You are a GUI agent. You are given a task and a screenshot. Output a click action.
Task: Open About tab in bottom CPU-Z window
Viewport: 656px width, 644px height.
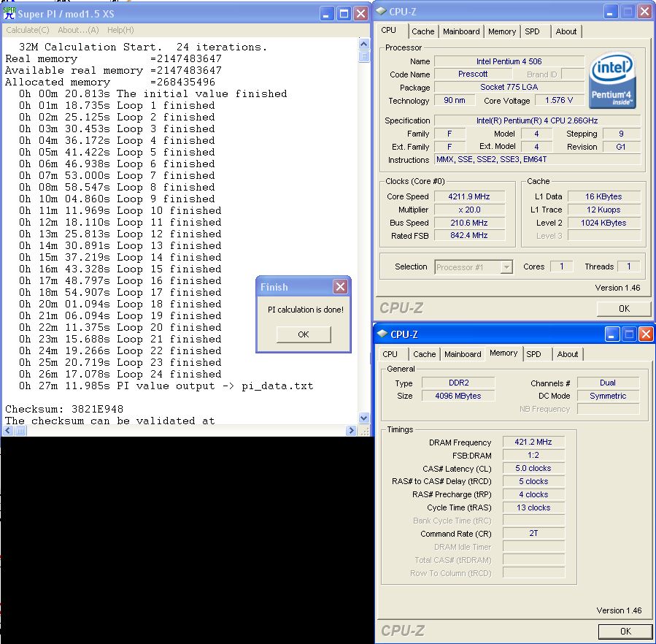567,354
